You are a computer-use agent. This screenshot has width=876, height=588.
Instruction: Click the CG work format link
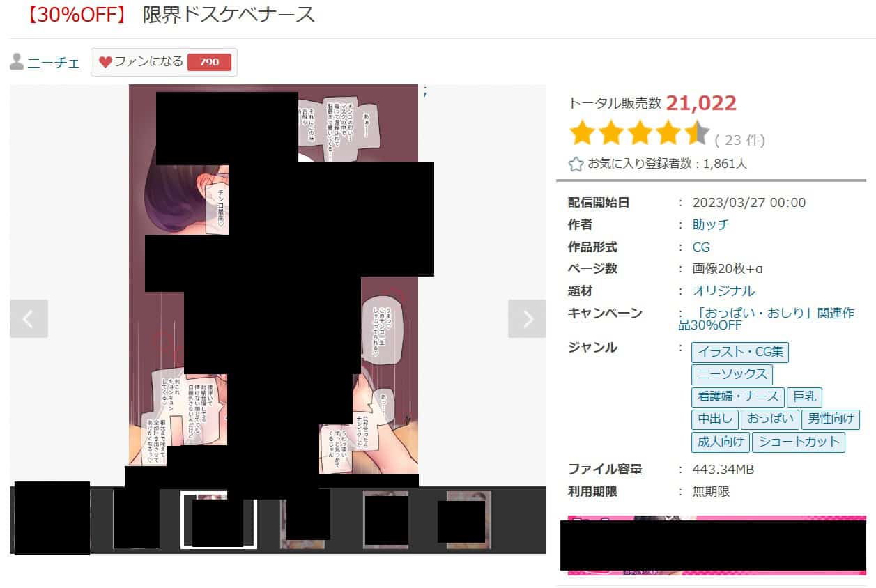tap(701, 247)
